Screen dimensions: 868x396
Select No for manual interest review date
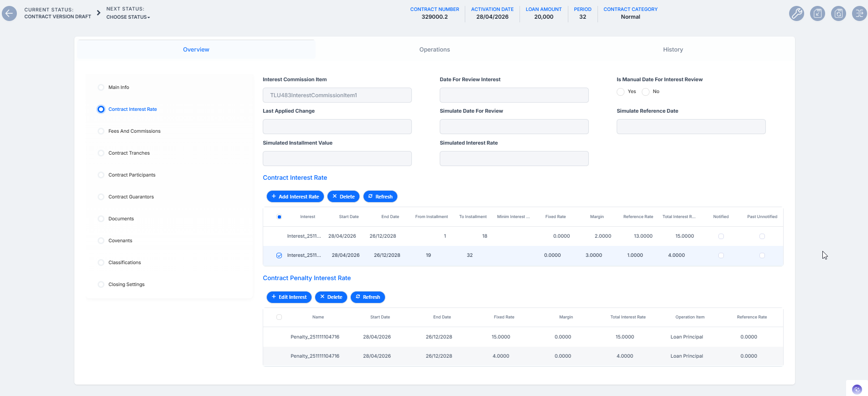645,92
